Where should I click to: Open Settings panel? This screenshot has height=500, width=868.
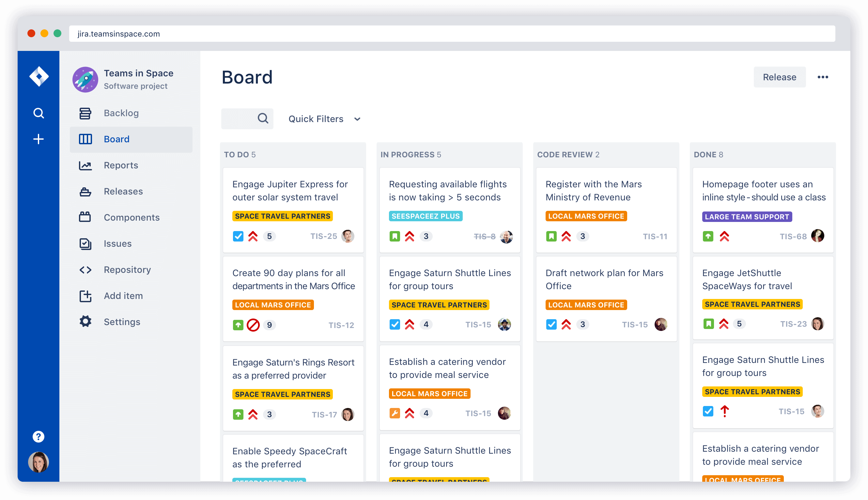(x=122, y=322)
